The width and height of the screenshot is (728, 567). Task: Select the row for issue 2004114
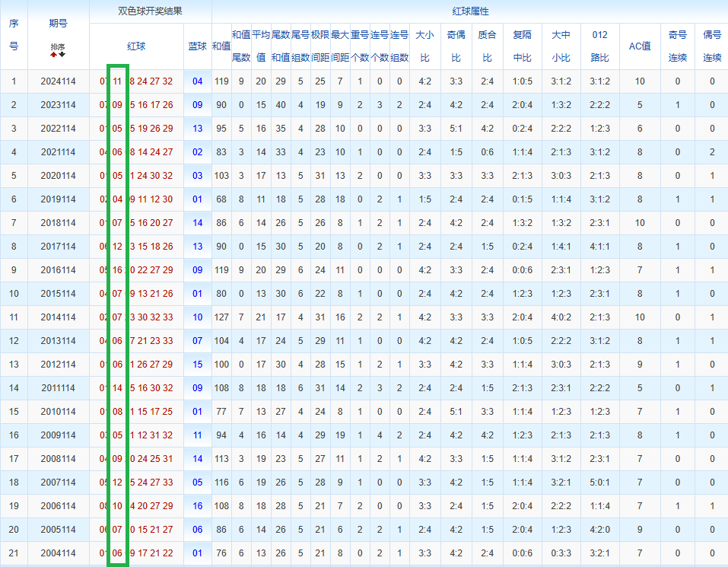[x=58, y=553]
